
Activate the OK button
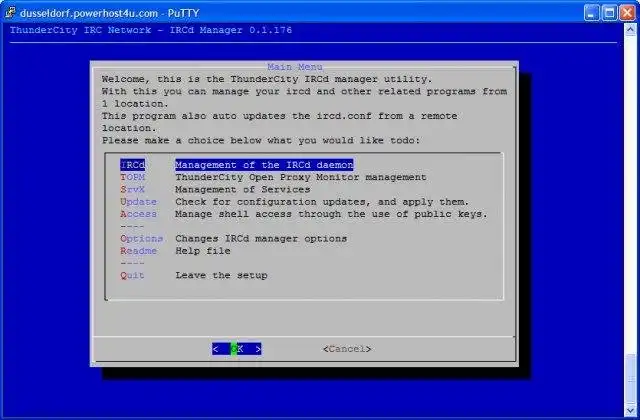tap(237, 349)
